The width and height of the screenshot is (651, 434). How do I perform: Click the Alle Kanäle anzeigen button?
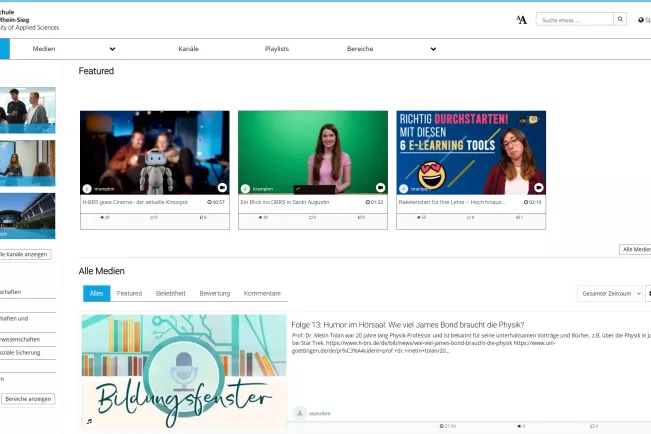pos(25,254)
